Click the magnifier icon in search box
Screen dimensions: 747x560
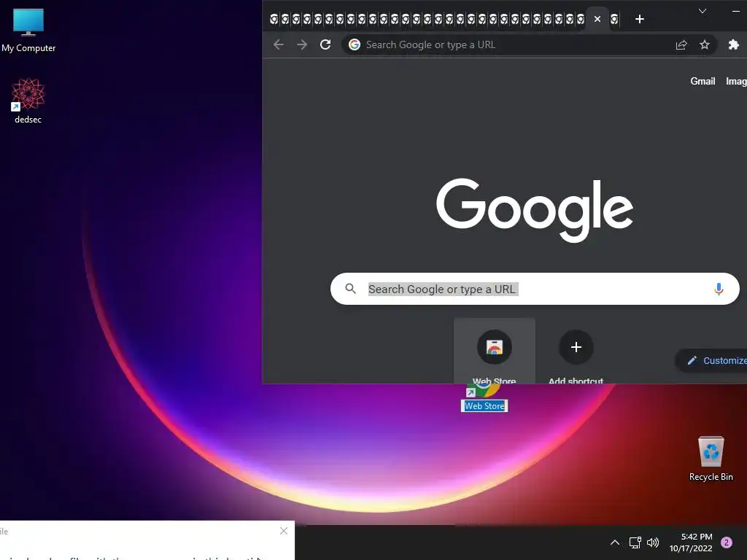(351, 289)
